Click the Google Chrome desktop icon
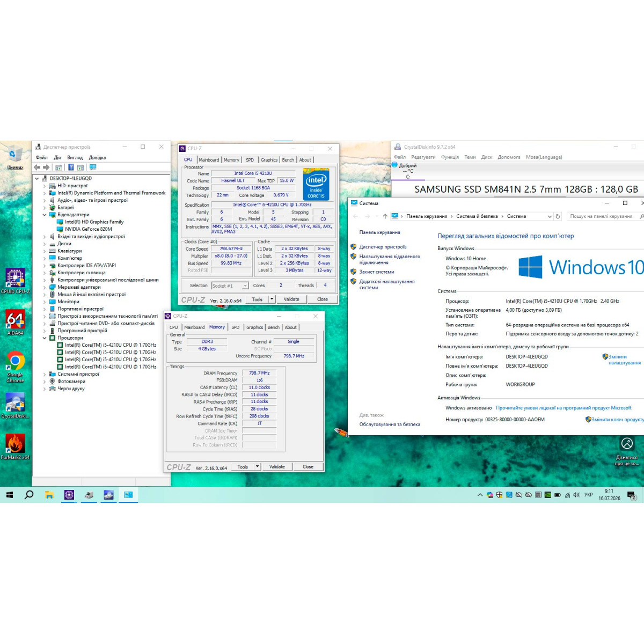Viewport: 644px width, 644px height. tap(15, 367)
